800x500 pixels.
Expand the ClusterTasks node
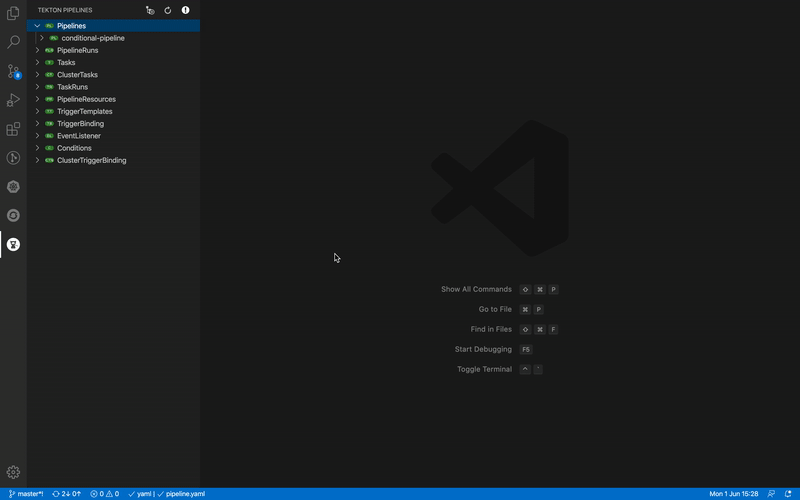(37, 74)
